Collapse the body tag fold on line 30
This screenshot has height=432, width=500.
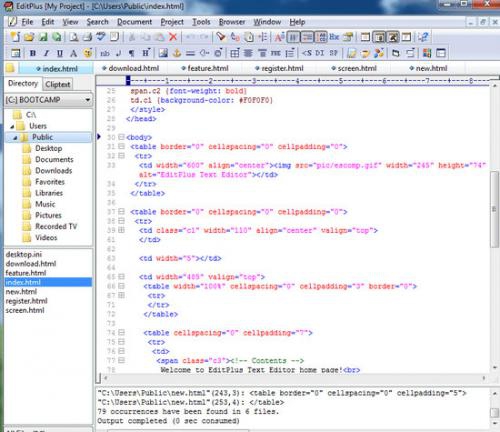coord(121,137)
